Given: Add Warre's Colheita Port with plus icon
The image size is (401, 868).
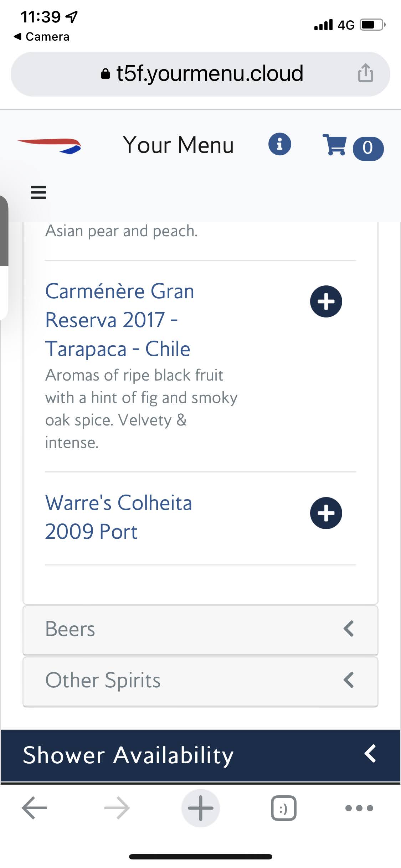Looking at the screenshot, I should (x=326, y=513).
